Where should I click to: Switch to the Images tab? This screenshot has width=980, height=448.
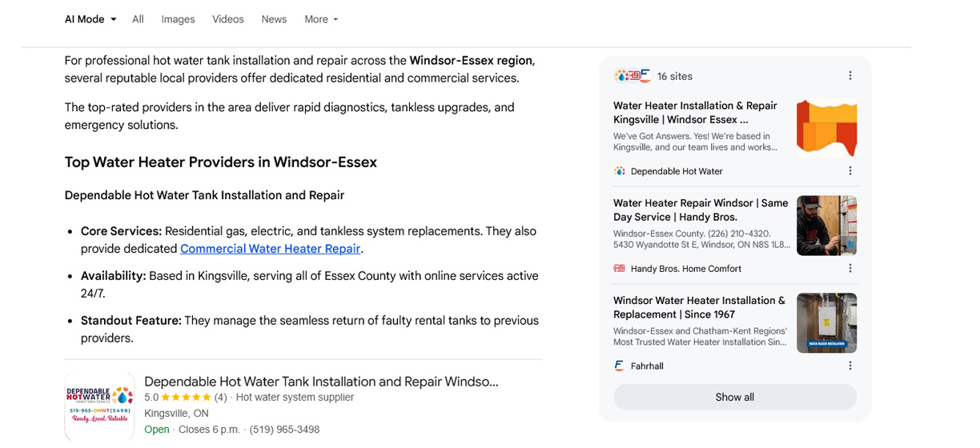coord(178,19)
